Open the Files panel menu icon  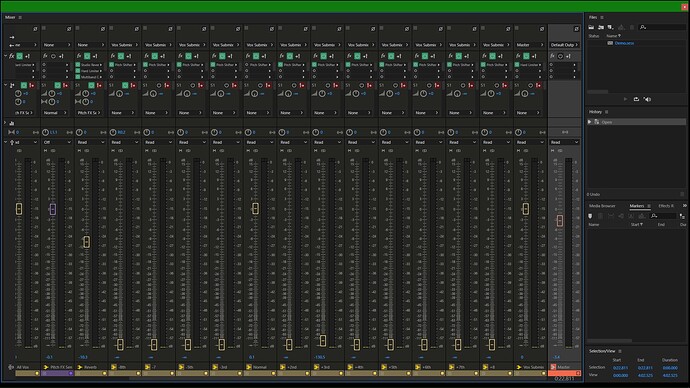pos(602,18)
